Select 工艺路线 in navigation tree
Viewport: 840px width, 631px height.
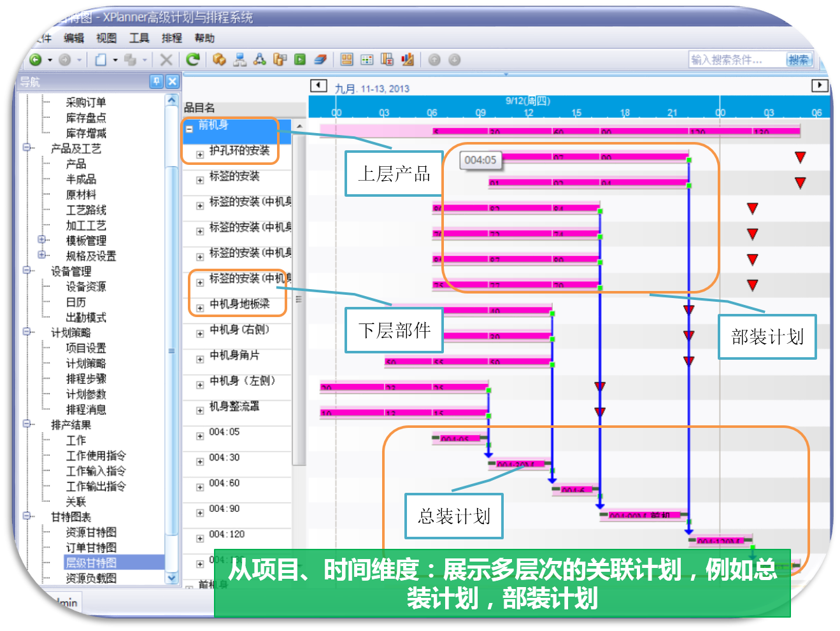point(86,209)
